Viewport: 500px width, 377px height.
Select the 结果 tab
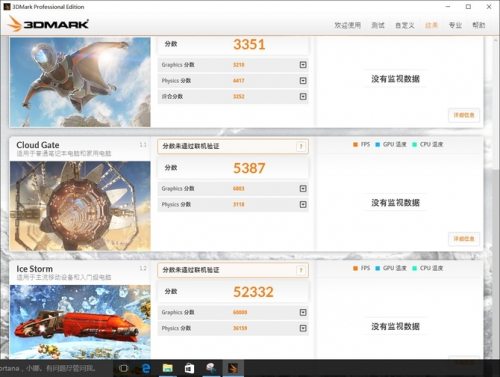(431, 25)
